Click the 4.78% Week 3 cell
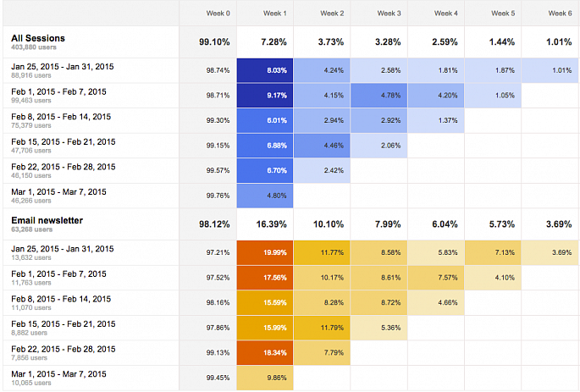This screenshot has width=580, height=392. point(378,95)
